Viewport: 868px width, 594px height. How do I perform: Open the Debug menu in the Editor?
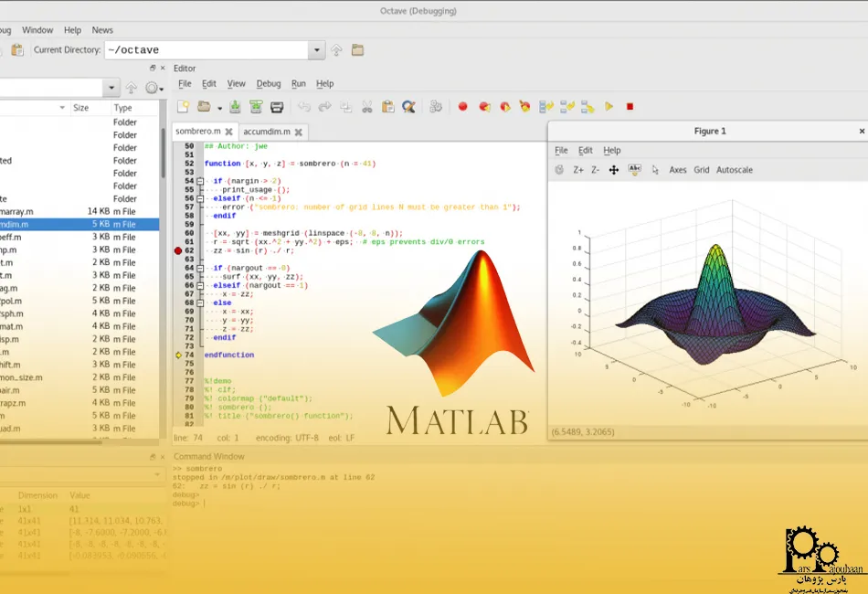click(x=269, y=84)
